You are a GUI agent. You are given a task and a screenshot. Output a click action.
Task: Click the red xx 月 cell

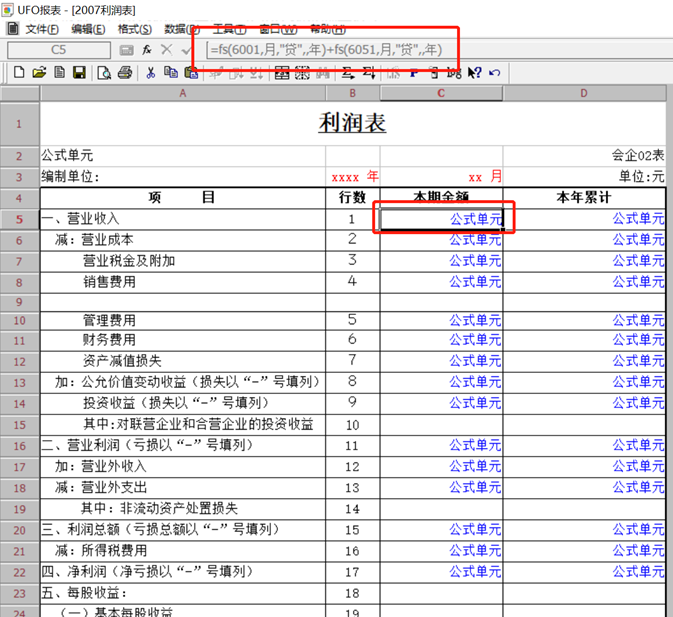441,177
